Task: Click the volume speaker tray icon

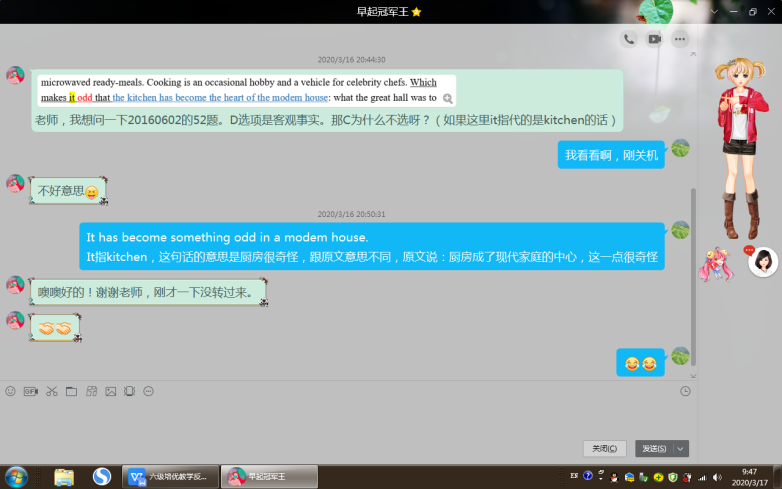Action: [x=717, y=478]
